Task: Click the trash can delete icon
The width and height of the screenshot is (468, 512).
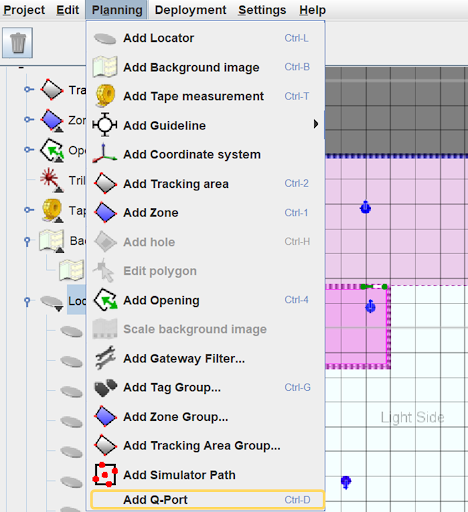Action: click(x=17, y=43)
